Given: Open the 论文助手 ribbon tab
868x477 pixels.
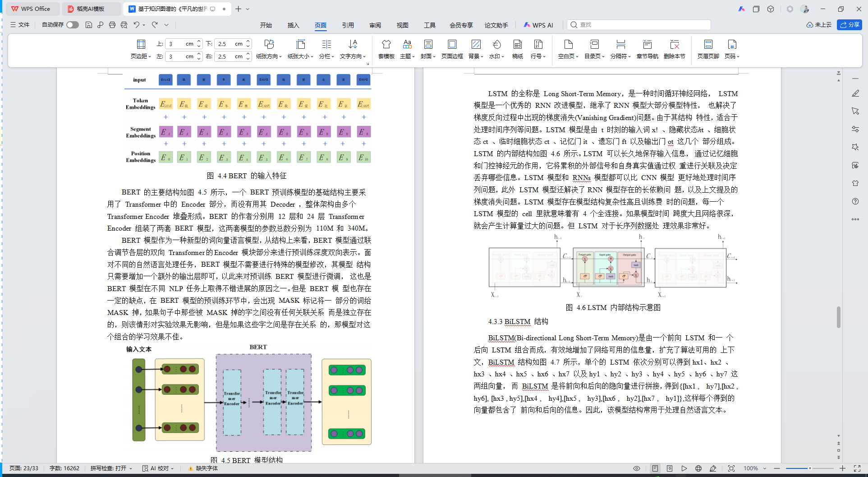Looking at the screenshot, I should [x=496, y=25].
